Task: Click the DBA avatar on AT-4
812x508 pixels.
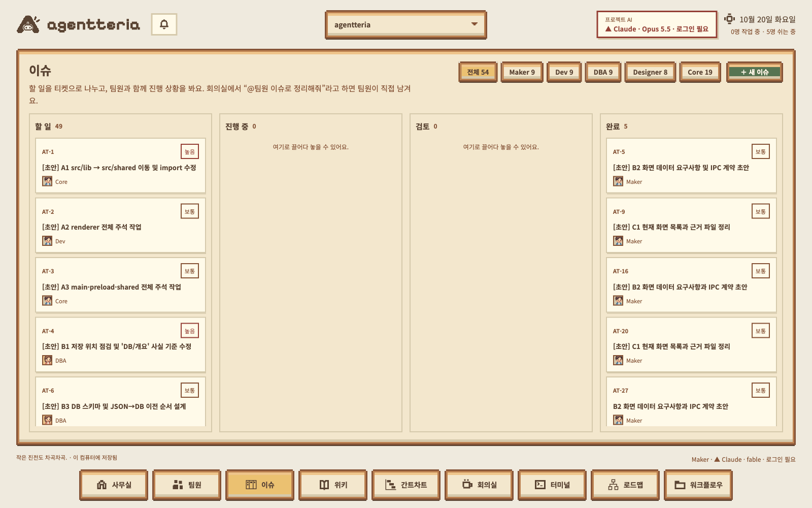Action: click(47, 360)
